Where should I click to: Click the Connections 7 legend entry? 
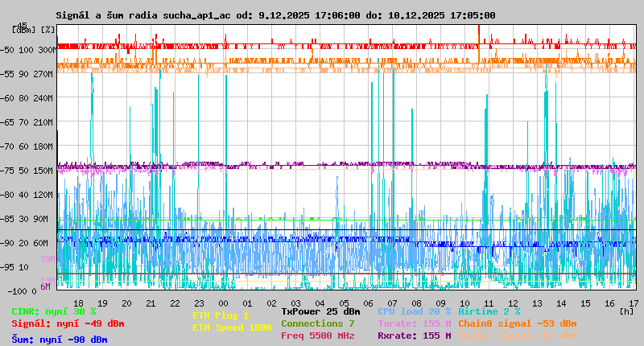317,323
